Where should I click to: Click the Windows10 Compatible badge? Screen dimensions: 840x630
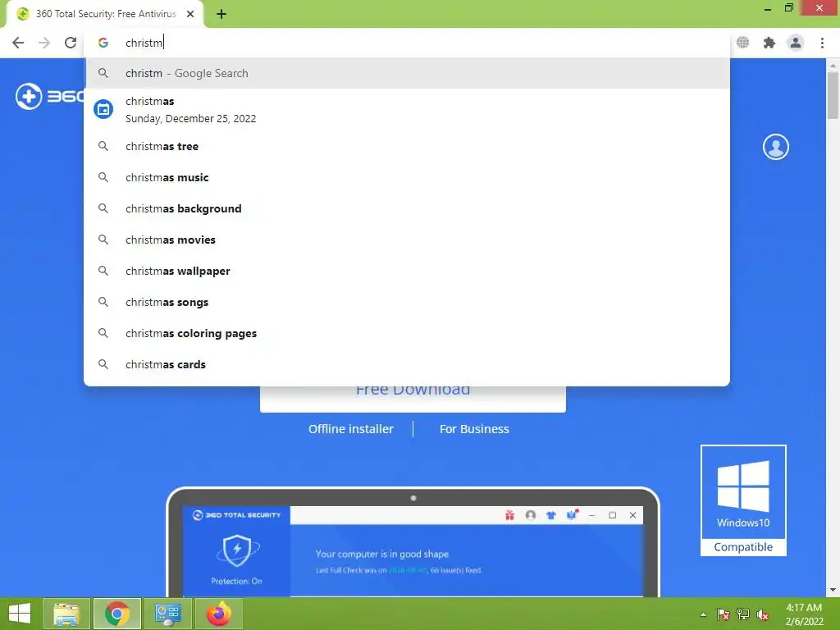click(743, 500)
